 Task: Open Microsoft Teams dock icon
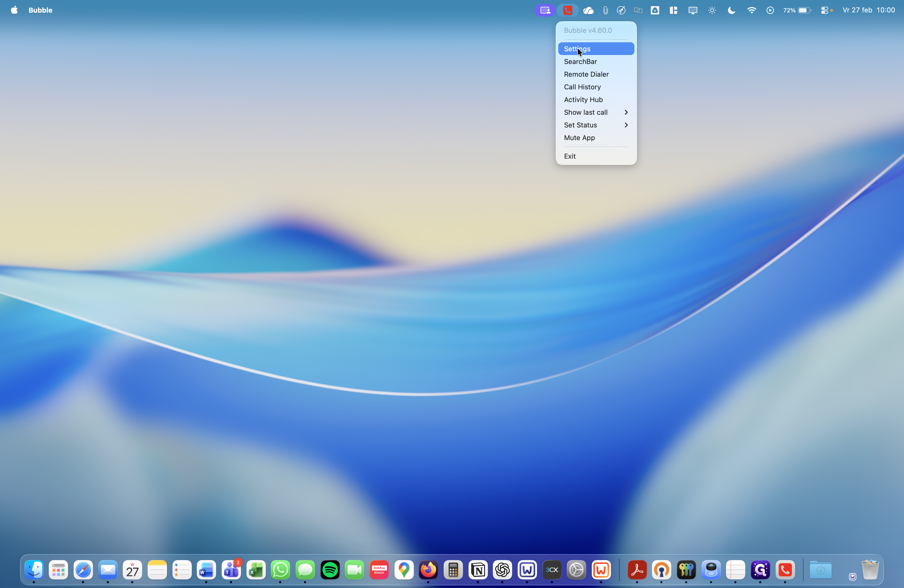(231, 569)
